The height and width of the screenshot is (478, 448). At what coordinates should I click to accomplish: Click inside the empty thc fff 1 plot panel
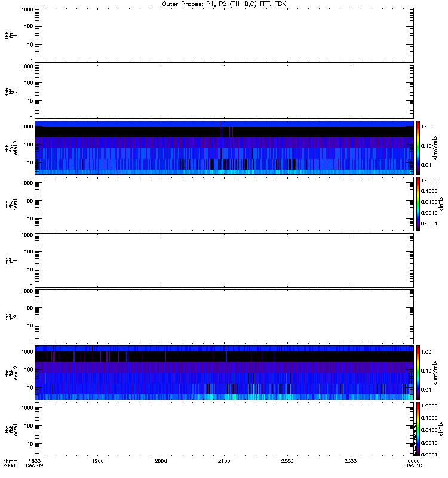[x=224, y=261]
